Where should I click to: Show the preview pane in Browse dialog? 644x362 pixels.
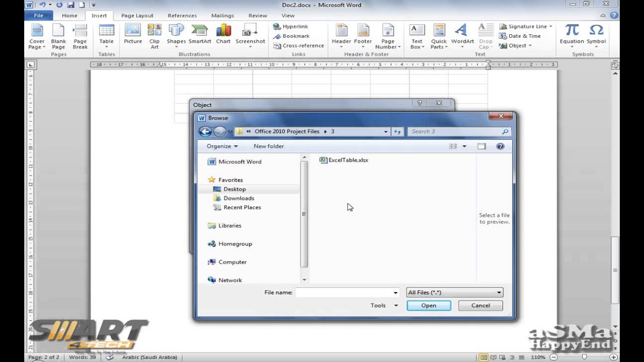481,146
